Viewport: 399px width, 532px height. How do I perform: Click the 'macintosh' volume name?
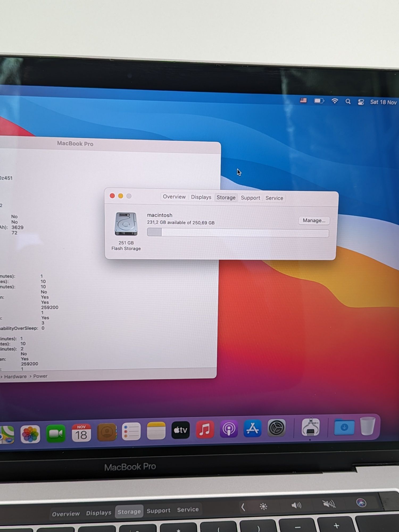point(160,215)
